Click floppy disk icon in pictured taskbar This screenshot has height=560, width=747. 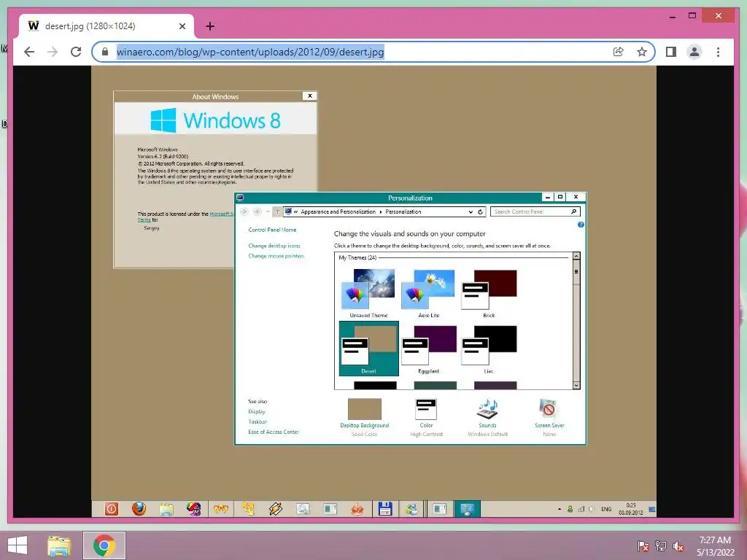pos(384,508)
